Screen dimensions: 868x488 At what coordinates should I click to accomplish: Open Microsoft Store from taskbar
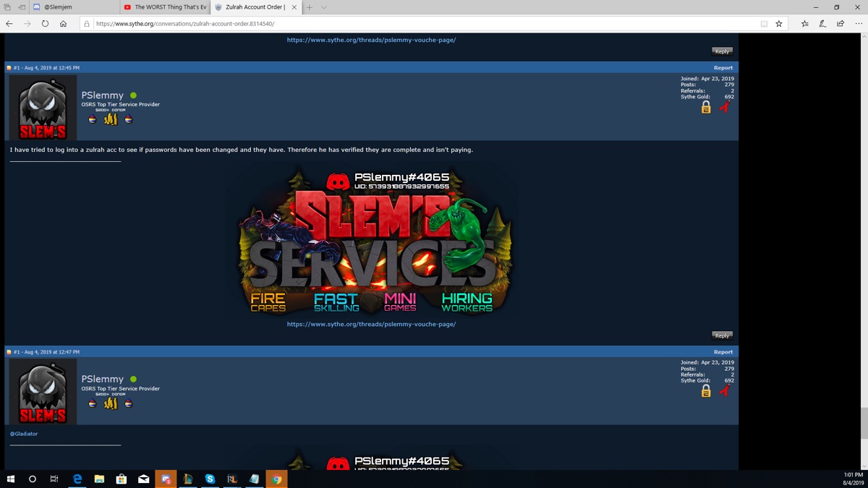coord(122,479)
